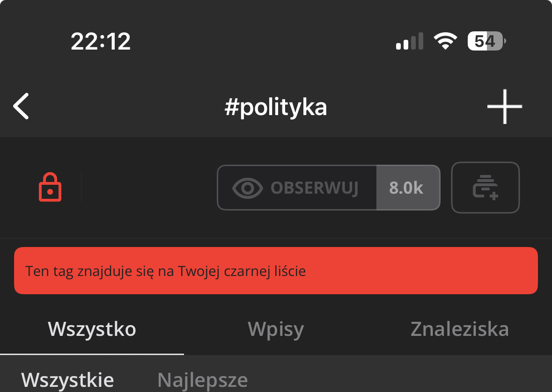Viewport: 552px width, 392px height.
Task: Tap the #polityka page title
Action: tap(276, 107)
